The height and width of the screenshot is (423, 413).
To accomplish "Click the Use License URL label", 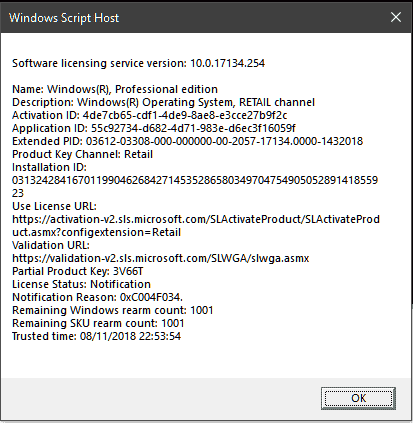I will [54, 206].
